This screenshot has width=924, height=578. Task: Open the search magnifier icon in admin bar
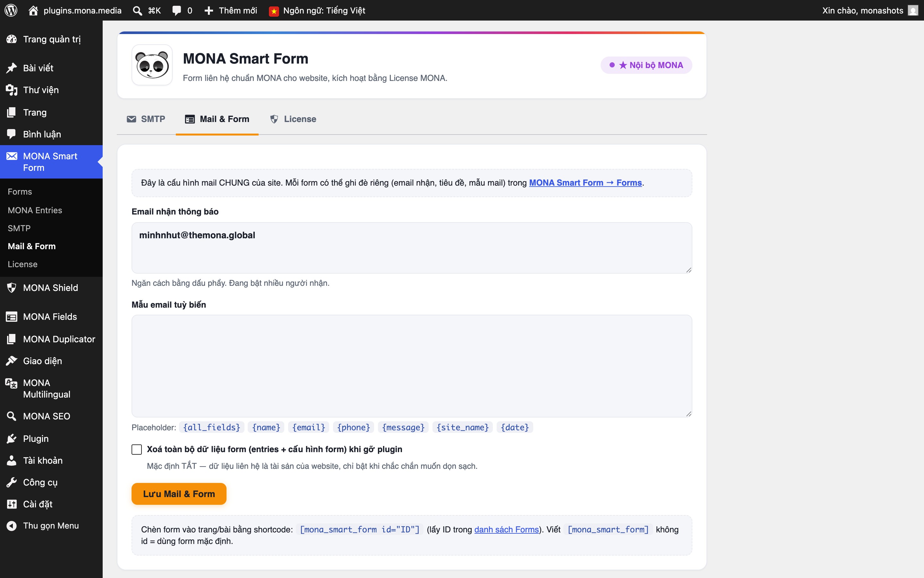tap(137, 10)
